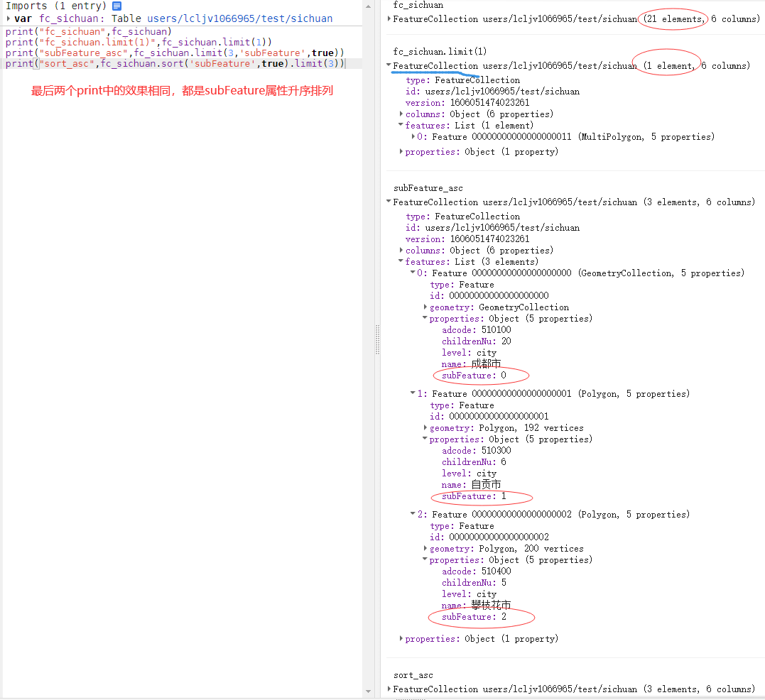Image resolution: width=765 pixels, height=700 pixels.
Task: Collapse properties of feature 2 (adcode 510400)
Action: tap(425, 559)
